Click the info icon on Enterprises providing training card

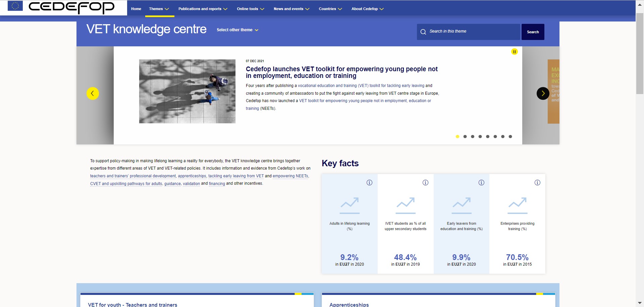(x=537, y=183)
